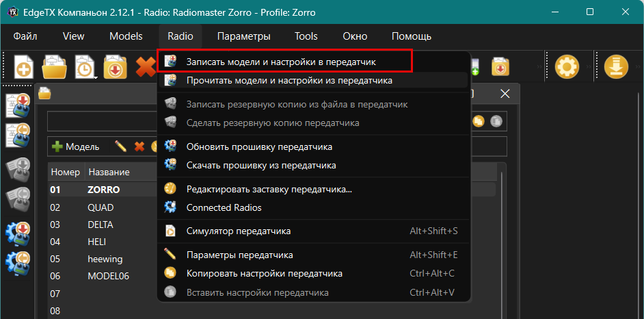The height and width of the screenshot is (319, 644).
Task: Choose Копировать настройки передатчика
Action: point(314,273)
